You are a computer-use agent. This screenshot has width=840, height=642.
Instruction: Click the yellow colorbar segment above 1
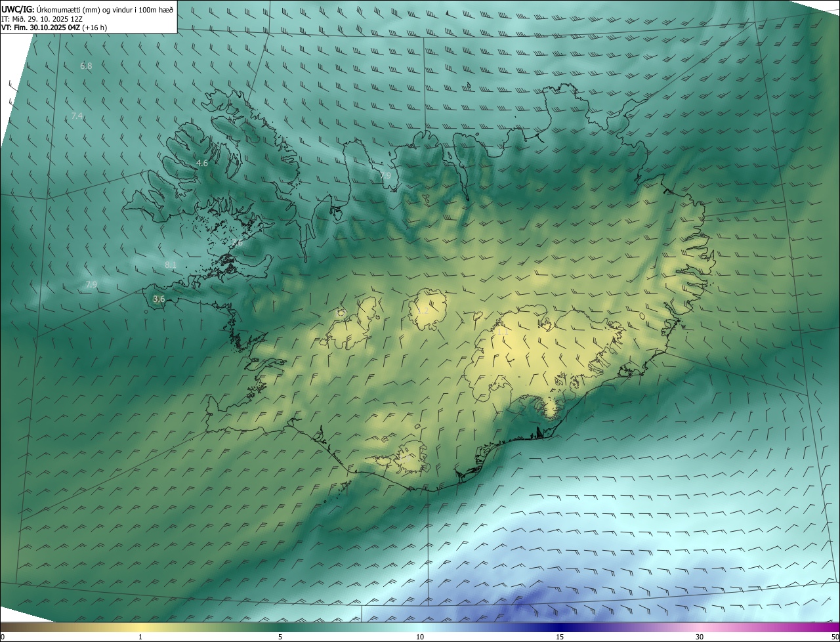(x=140, y=627)
